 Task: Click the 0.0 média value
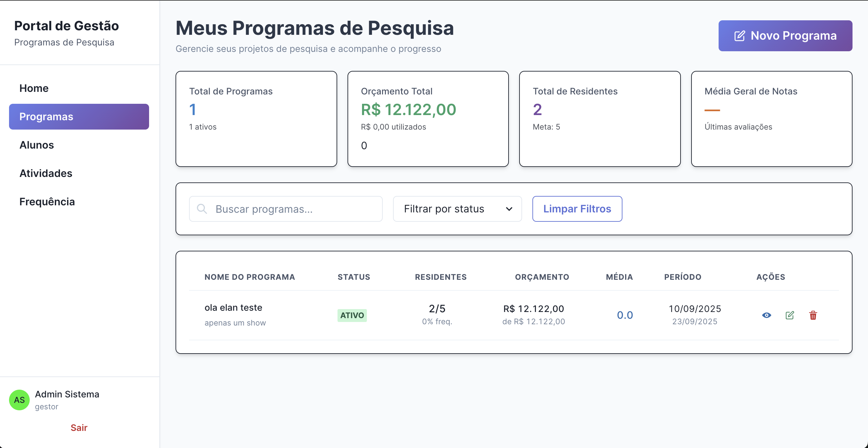pyautogui.click(x=625, y=315)
